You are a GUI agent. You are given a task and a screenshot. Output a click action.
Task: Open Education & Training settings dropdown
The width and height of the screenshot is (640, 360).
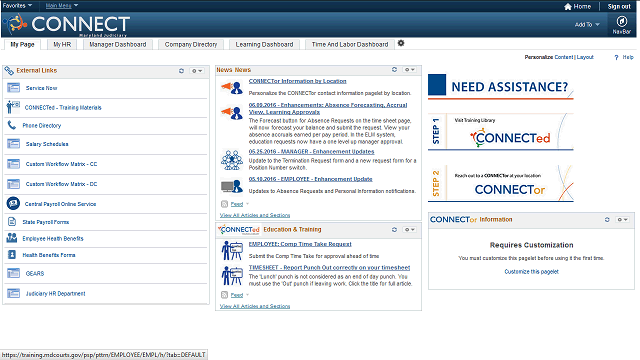[409, 229]
